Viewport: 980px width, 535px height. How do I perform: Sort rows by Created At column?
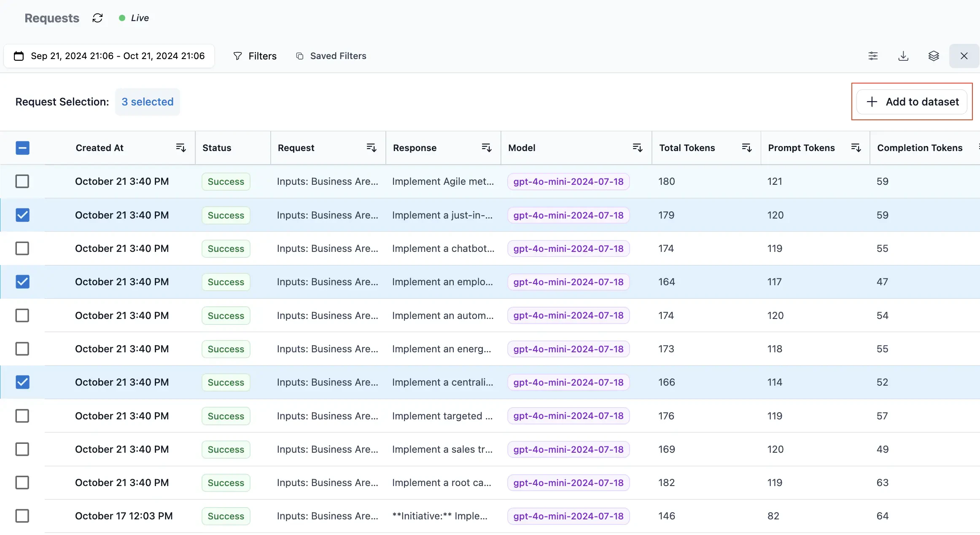(x=181, y=147)
